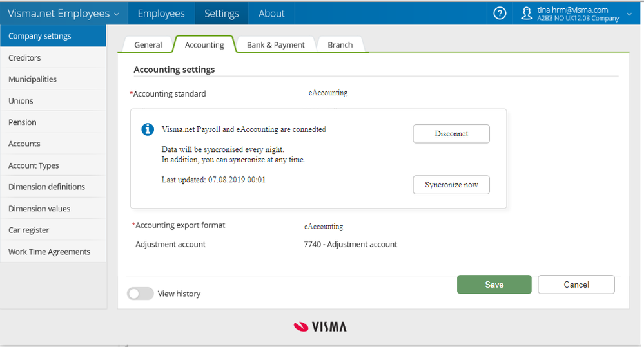Image resolution: width=644 pixels, height=347 pixels.
Task: Expand the Visma.net Employees app dropdown
Action: [63, 14]
